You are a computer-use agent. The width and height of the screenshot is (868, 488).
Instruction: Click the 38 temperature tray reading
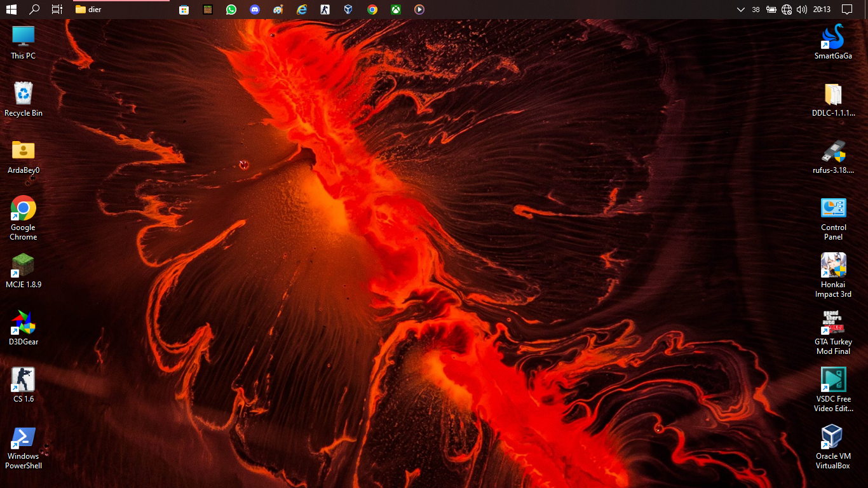756,10
